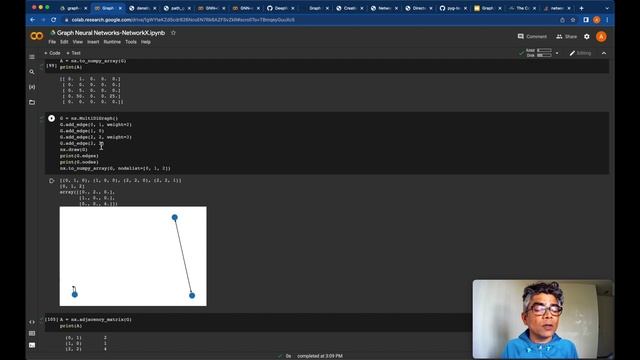Click the browser back arrow

(x=33, y=20)
